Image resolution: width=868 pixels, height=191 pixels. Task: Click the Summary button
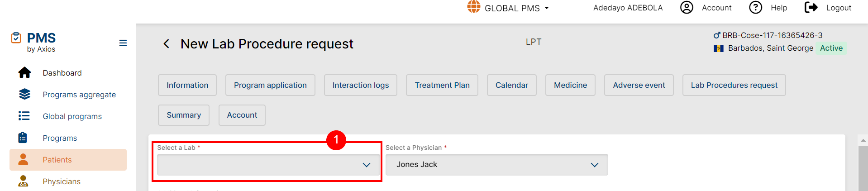click(x=183, y=115)
